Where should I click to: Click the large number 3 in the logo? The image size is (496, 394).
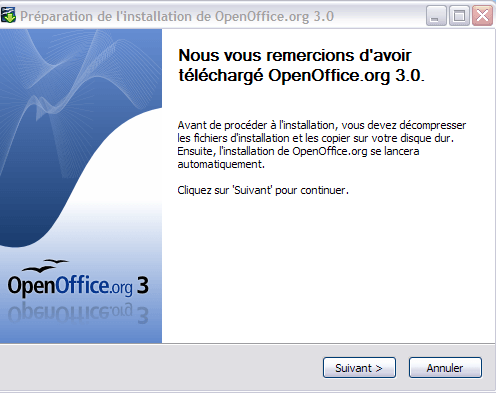tap(143, 285)
